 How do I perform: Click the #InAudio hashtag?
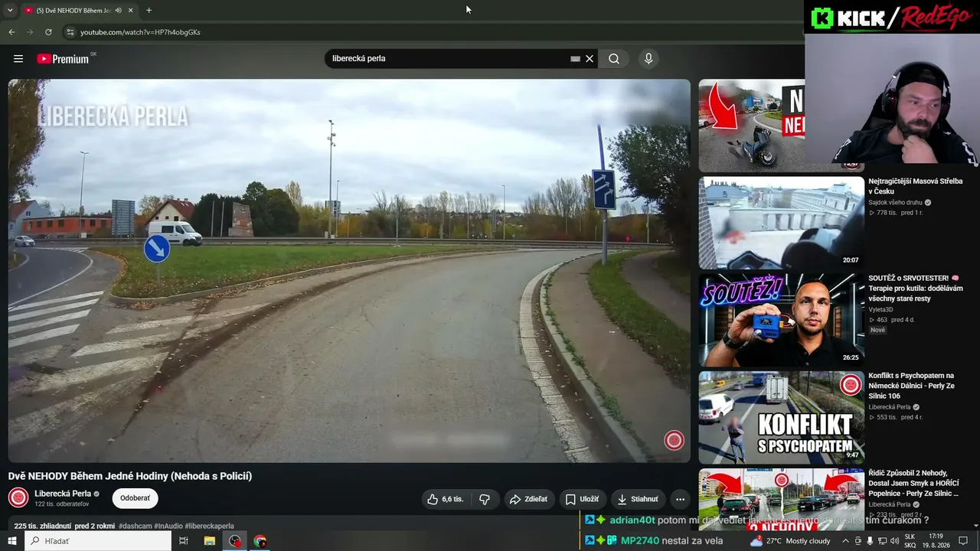point(168,527)
